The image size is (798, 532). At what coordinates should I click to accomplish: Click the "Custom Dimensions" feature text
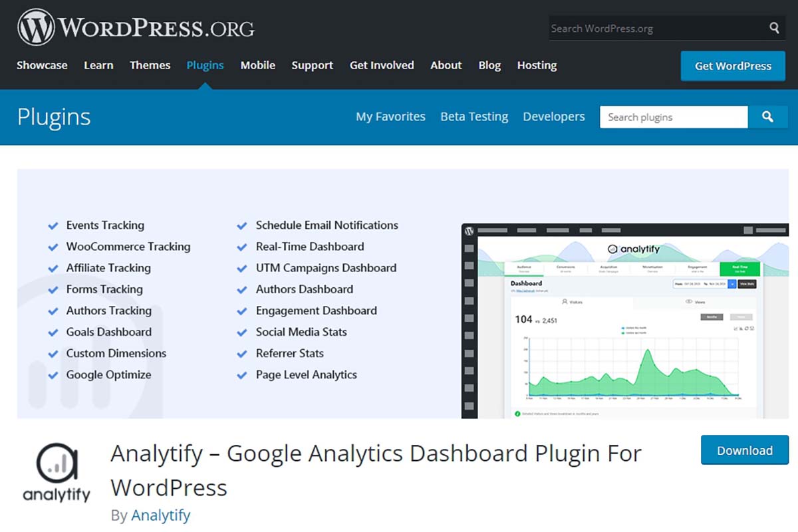116,352
